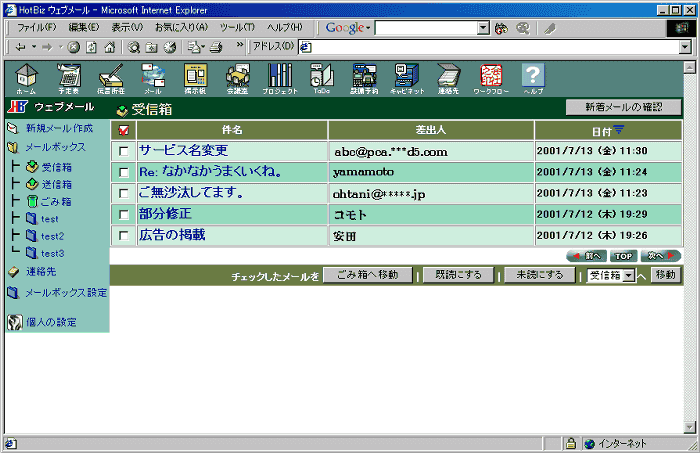Toggle the select-all checkbox in the table header
The image size is (700, 453).
124,130
